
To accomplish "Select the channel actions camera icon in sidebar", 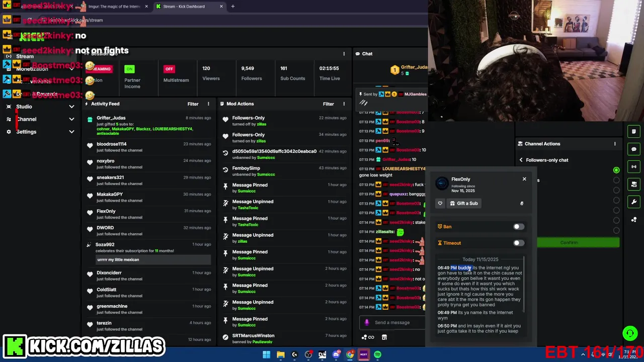I will tap(634, 184).
